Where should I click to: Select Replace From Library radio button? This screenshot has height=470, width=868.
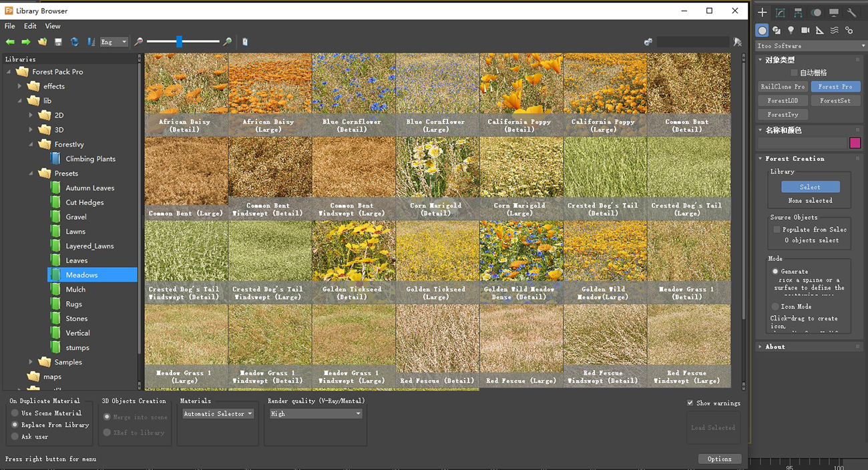[x=15, y=425]
